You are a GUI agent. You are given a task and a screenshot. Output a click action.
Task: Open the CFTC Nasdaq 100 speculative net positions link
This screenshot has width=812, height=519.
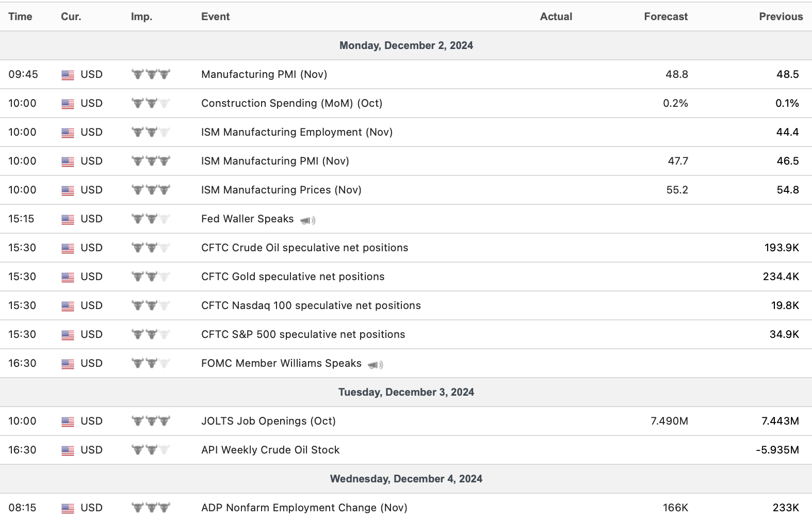point(311,305)
